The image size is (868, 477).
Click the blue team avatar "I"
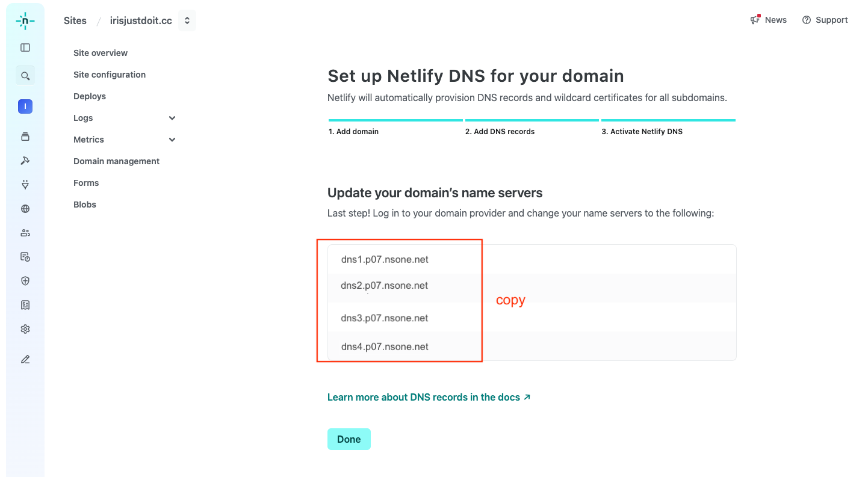[25, 106]
